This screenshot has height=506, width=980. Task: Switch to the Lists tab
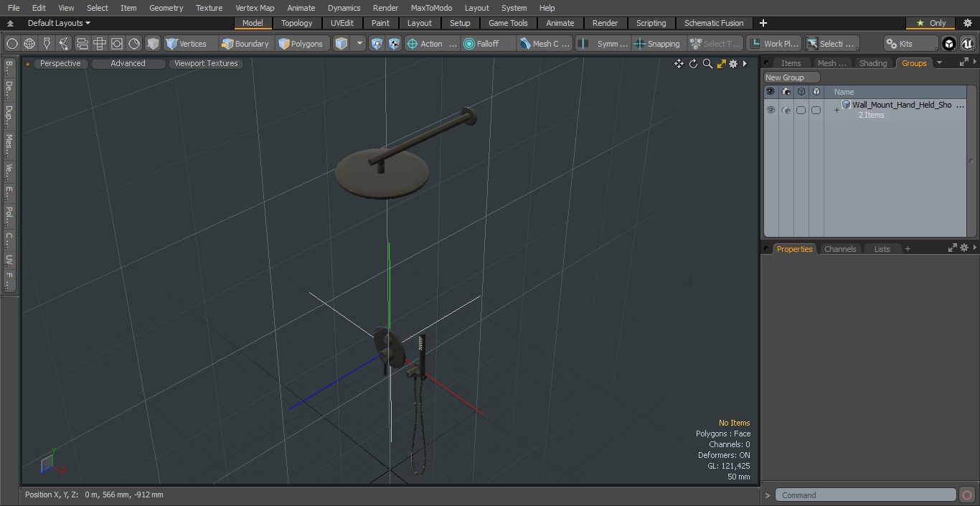882,249
